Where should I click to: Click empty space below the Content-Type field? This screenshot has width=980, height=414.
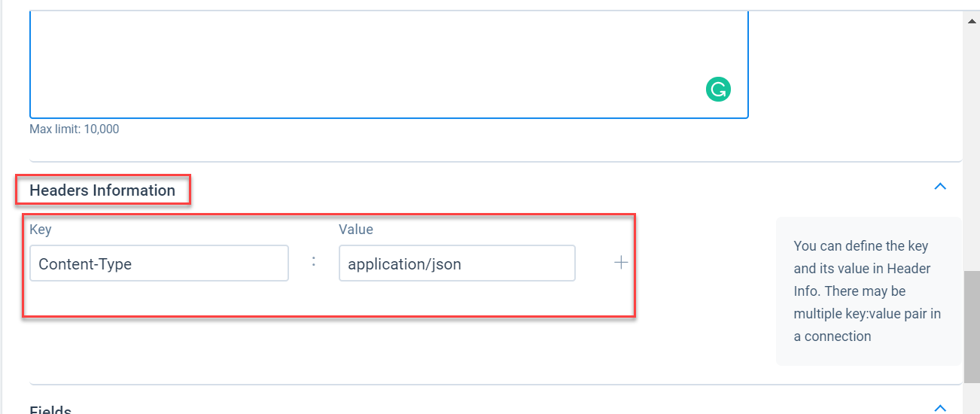(159, 299)
